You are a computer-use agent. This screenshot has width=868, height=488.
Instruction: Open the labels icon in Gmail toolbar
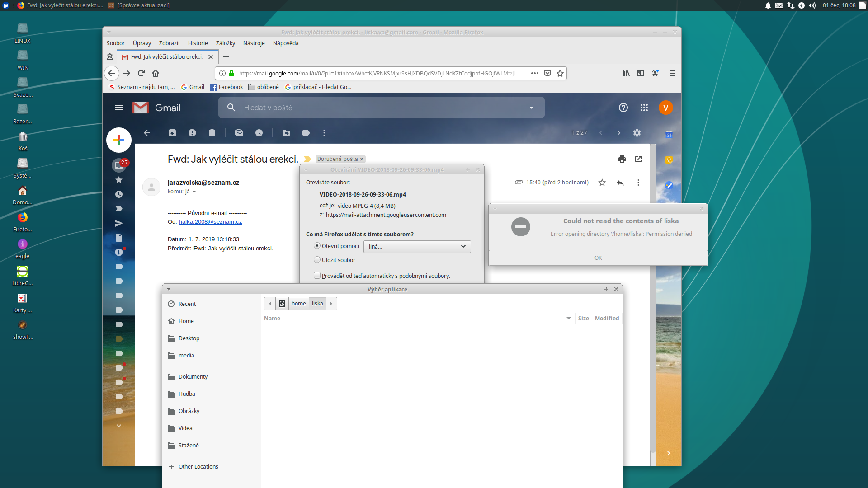(306, 133)
